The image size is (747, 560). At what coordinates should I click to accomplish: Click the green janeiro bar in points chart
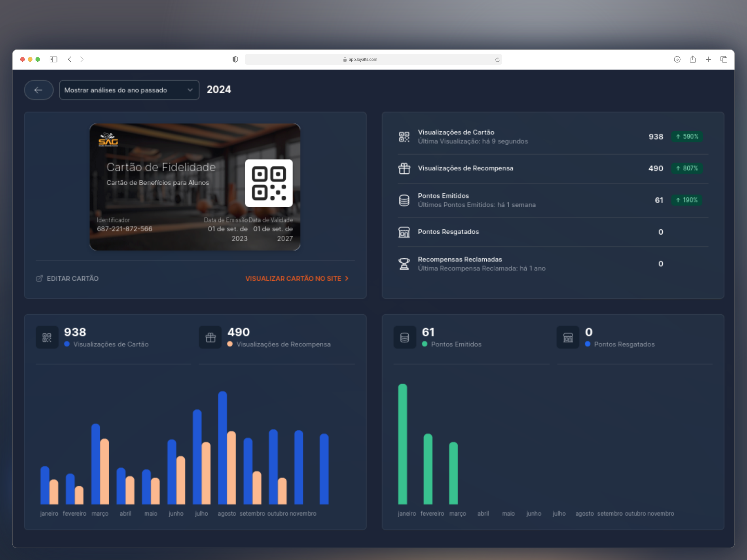click(x=402, y=444)
